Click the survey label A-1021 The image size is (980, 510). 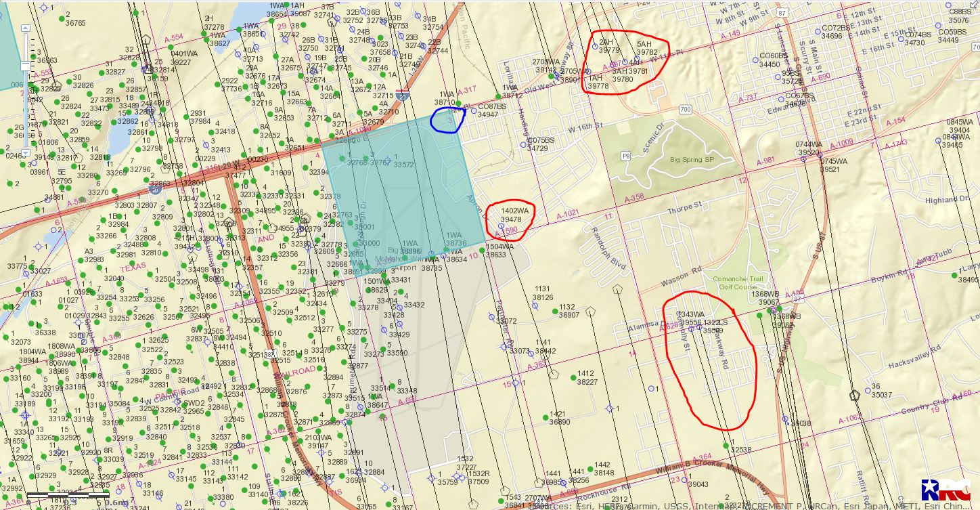coord(567,213)
